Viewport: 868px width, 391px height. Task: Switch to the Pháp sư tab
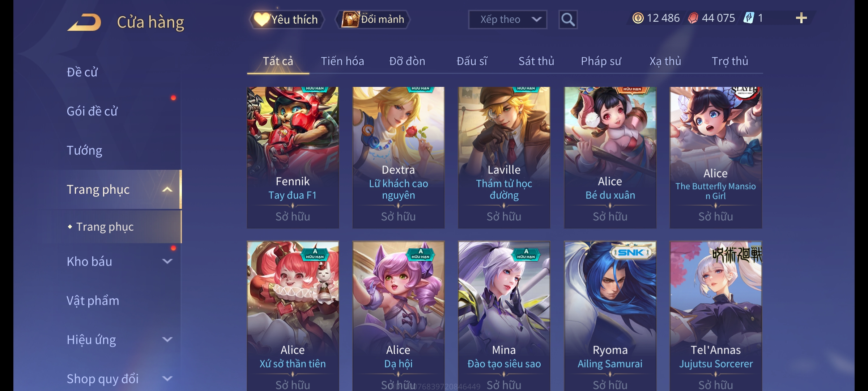[x=601, y=61]
